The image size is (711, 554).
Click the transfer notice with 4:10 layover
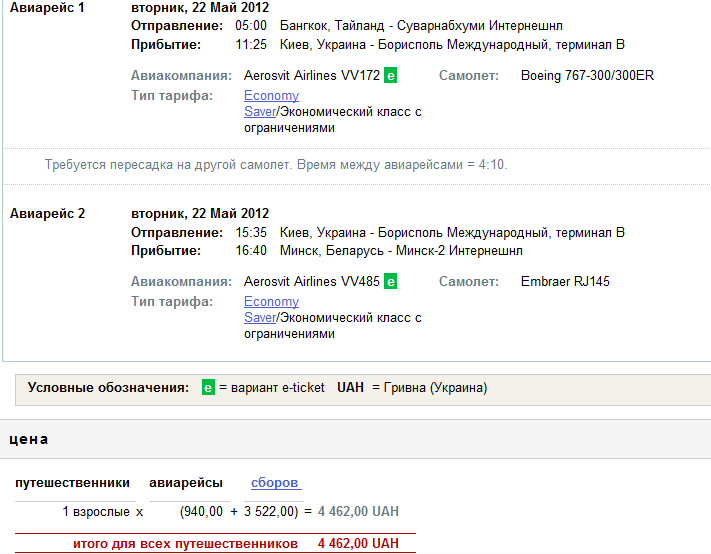coord(276,165)
